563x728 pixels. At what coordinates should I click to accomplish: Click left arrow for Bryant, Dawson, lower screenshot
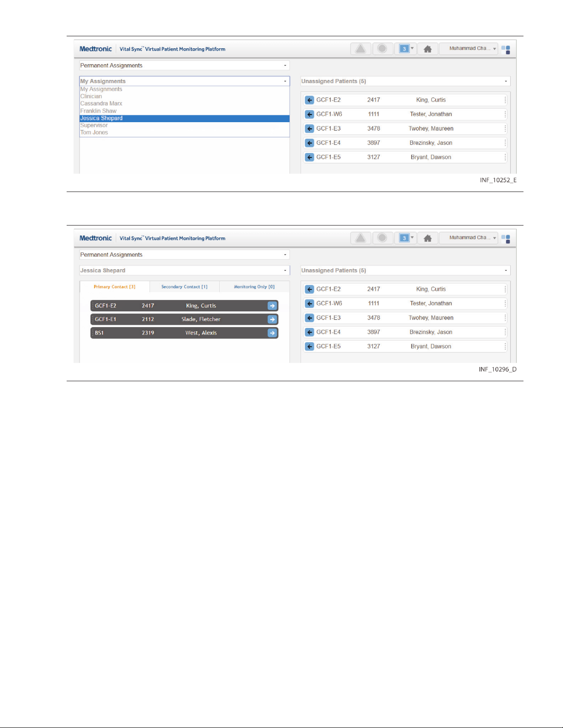(x=310, y=346)
